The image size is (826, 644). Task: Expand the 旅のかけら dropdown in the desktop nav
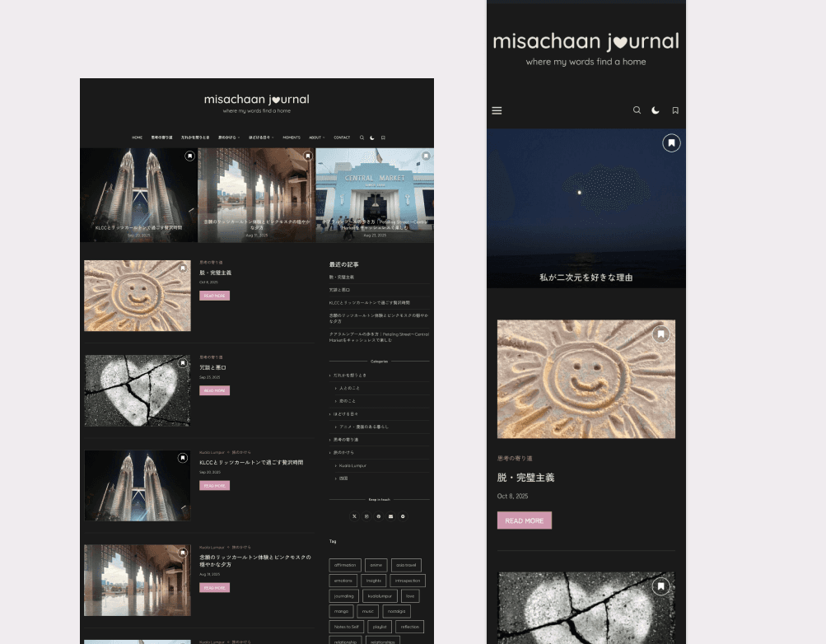coord(229,138)
